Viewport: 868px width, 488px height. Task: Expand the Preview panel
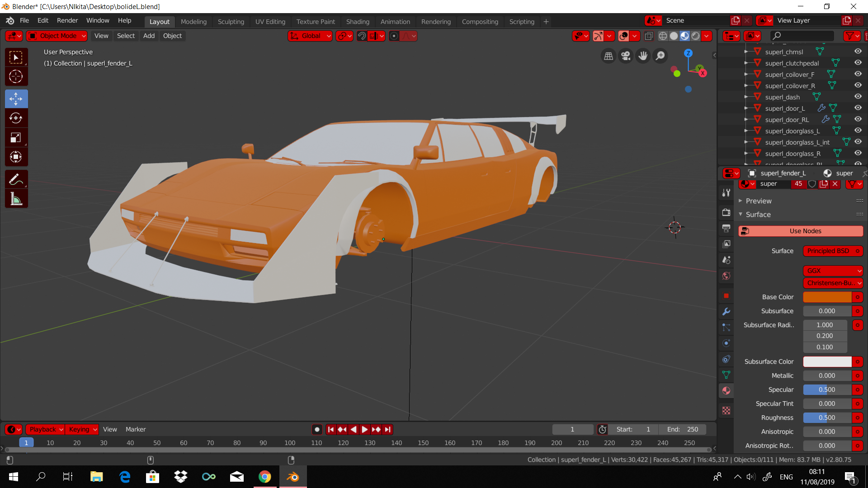click(758, 201)
